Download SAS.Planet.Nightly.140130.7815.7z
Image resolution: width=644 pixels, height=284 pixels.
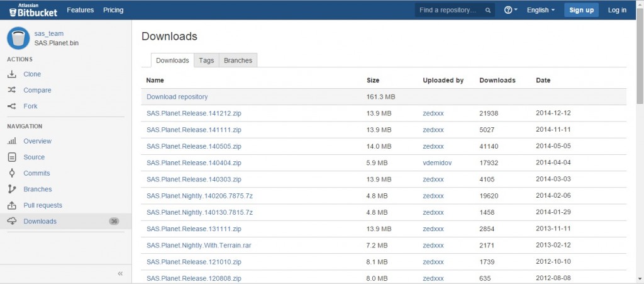(x=199, y=212)
